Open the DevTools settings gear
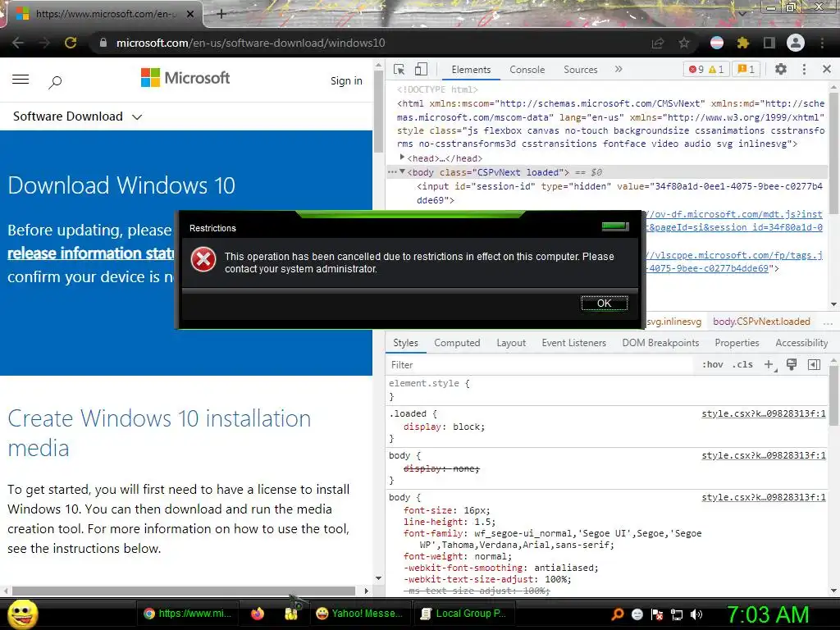This screenshot has height=630, width=840. pyautogui.click(x=781, y=69)
